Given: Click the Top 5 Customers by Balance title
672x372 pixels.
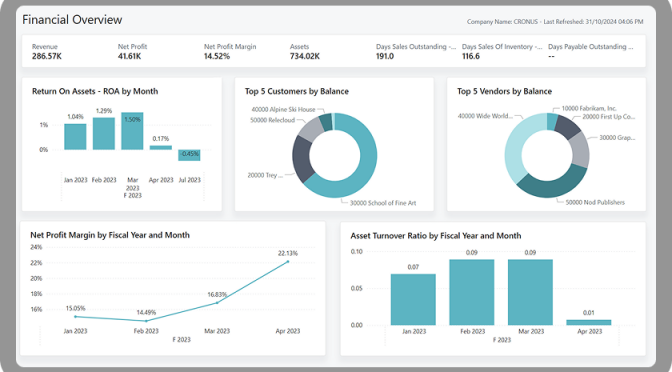Looking at the screenshot, I should tap(297, 91).
